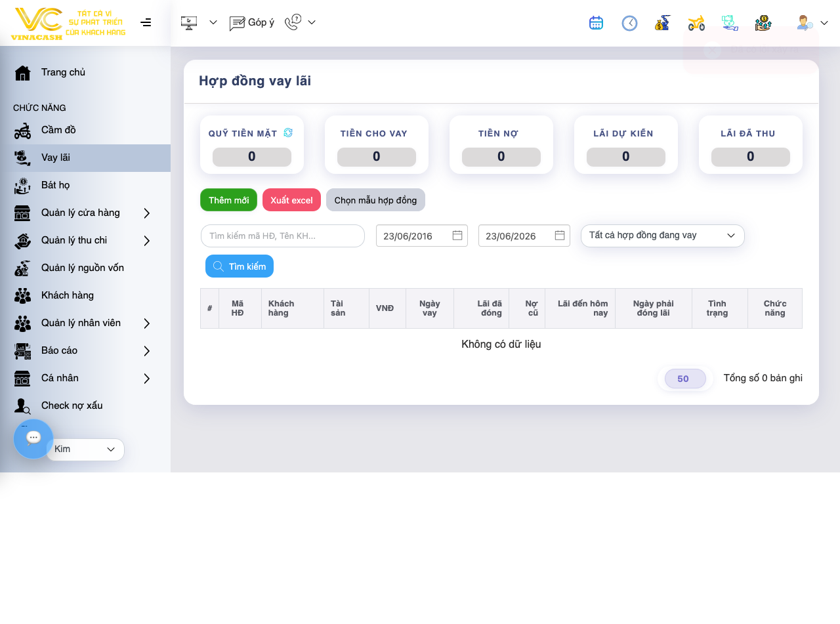Refresh the Quỹ tiền mặt cash fund
Image resolution: width=840 pixels, height=624 pixels.
tap(288, 133)
